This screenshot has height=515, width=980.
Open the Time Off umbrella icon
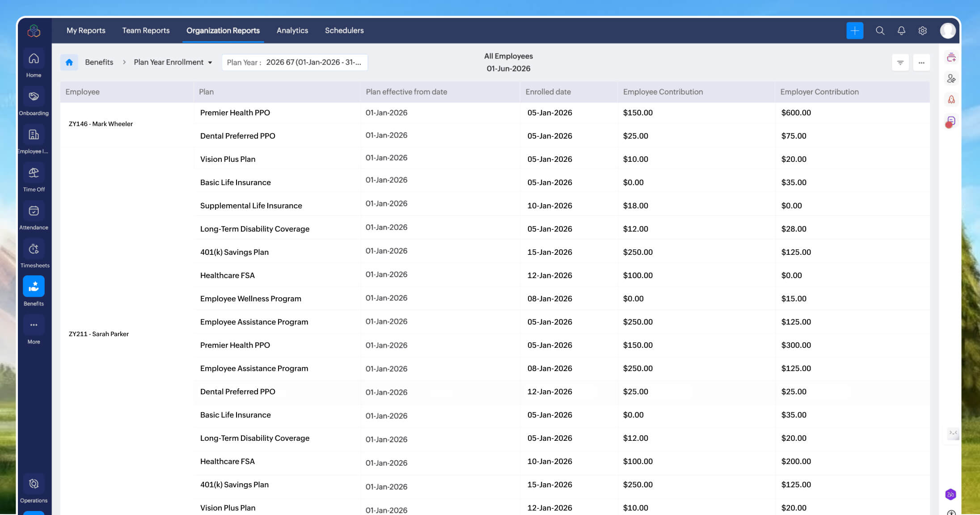34,173
